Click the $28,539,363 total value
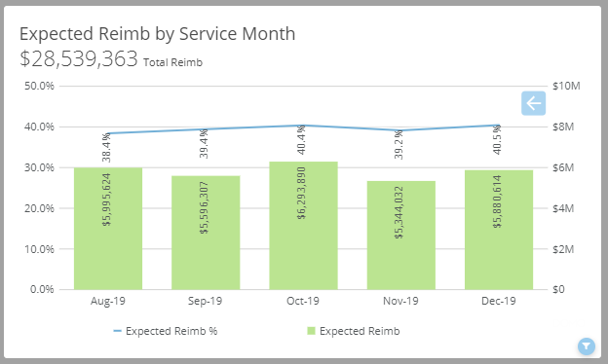The width and height of the screenshot is (608, 364). [79, 58]
